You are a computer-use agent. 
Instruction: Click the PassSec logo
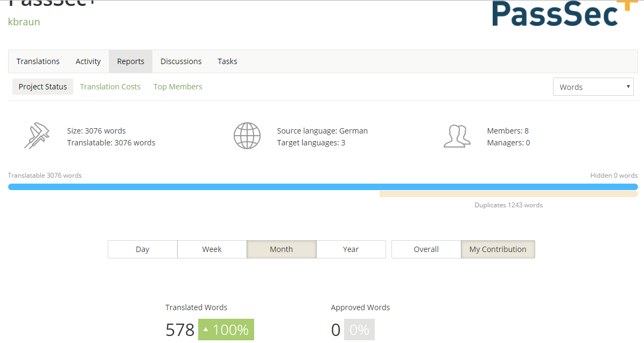tap(561, 14)
